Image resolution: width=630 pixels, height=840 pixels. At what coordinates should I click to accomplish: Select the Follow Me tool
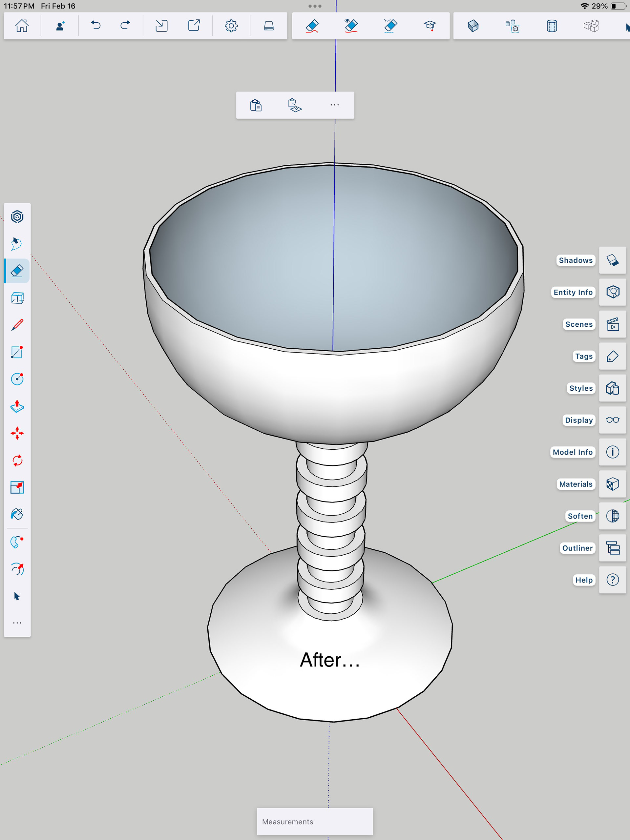coord(17,542)
